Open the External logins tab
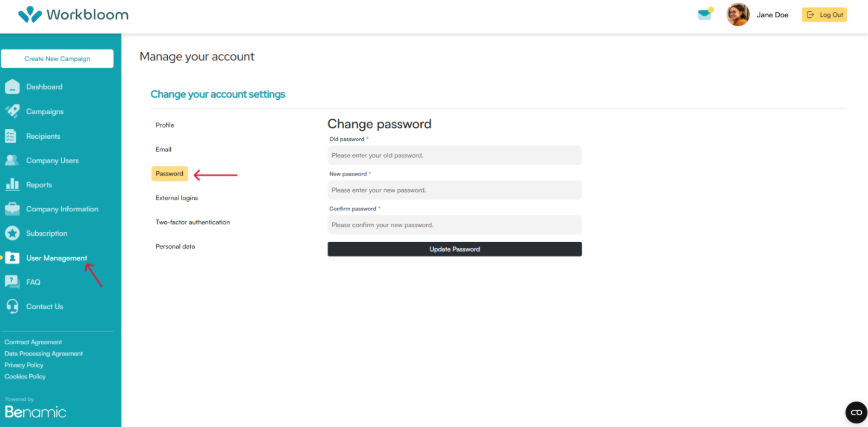 [177, 198]
